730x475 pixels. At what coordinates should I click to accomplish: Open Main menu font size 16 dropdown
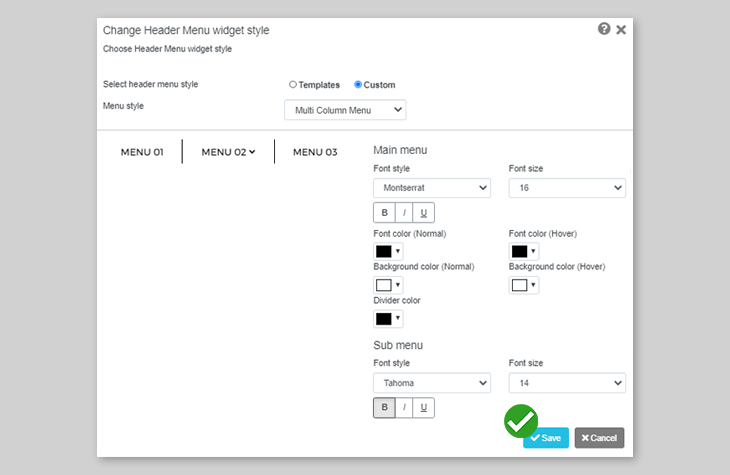coord(567,188)
